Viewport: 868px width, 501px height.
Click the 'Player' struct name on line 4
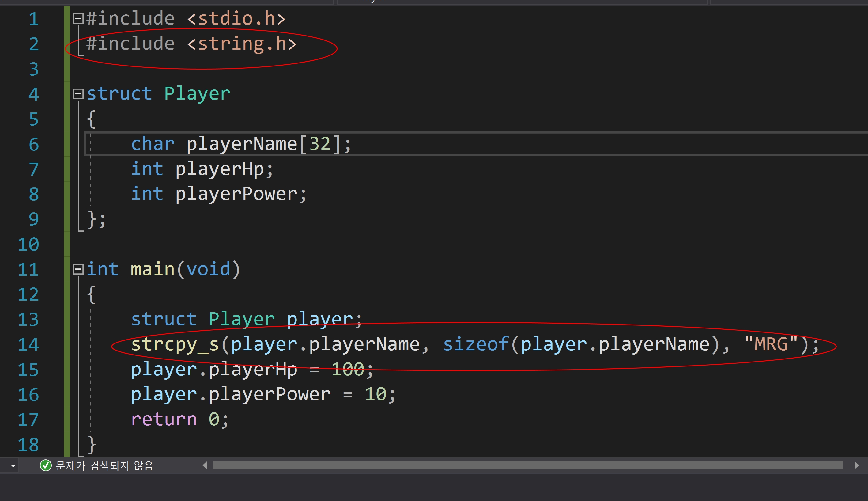pos(197,94)
